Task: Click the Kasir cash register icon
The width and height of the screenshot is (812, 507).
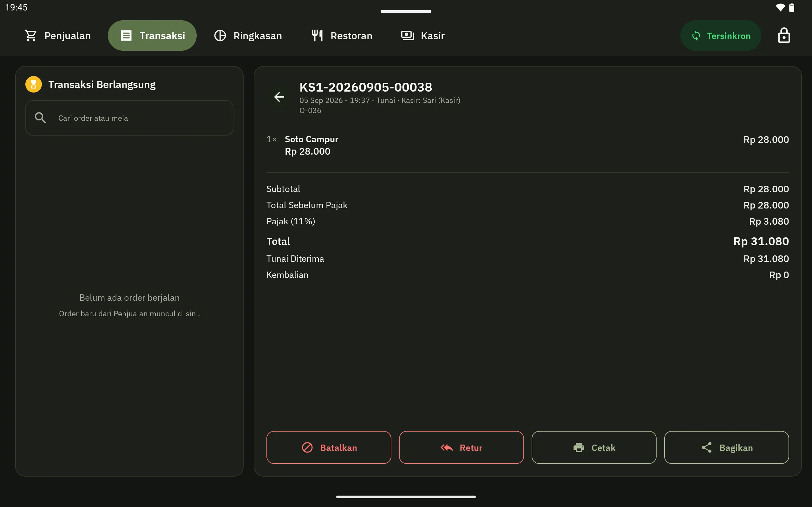Action: tap(408, 35)
